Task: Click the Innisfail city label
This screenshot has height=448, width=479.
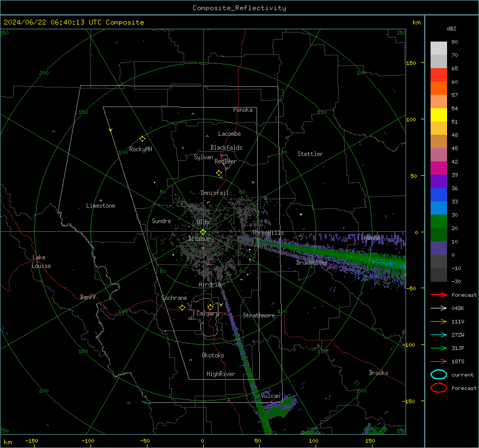Action: click(x=214, y=193)
